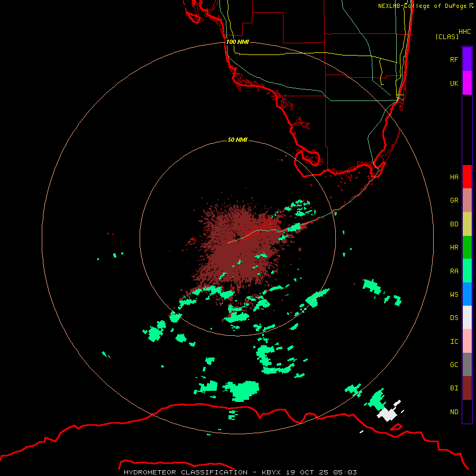This screenshot has width=476, height=476.
Task: Click the BI legend label
Action: coord(454,388)
